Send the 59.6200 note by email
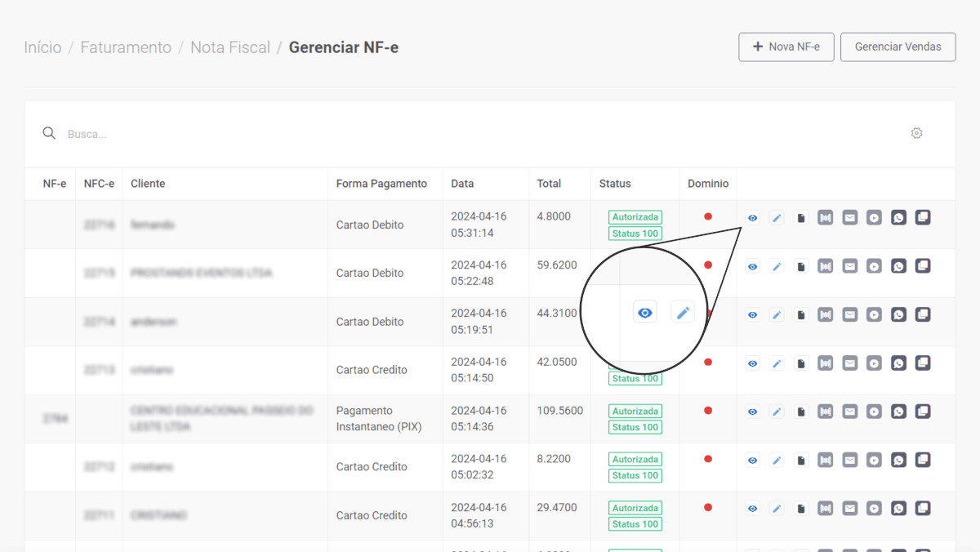980x552 pixels. pos(850,266)
